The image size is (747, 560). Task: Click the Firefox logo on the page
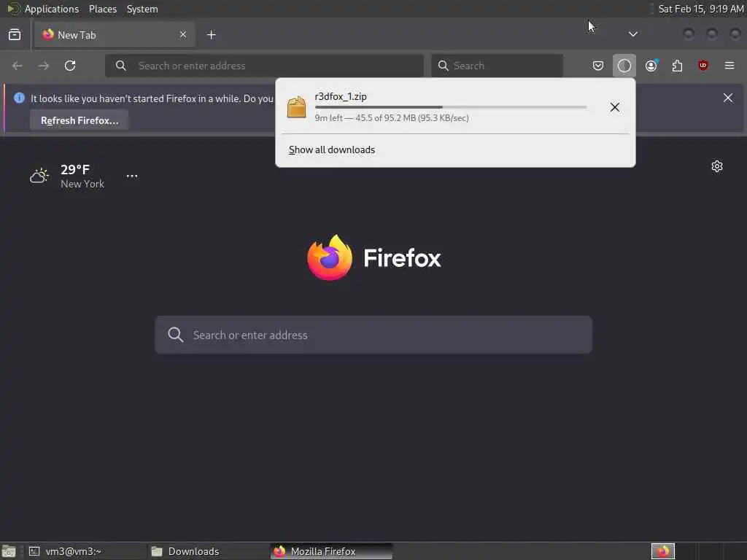coord(374,257)
